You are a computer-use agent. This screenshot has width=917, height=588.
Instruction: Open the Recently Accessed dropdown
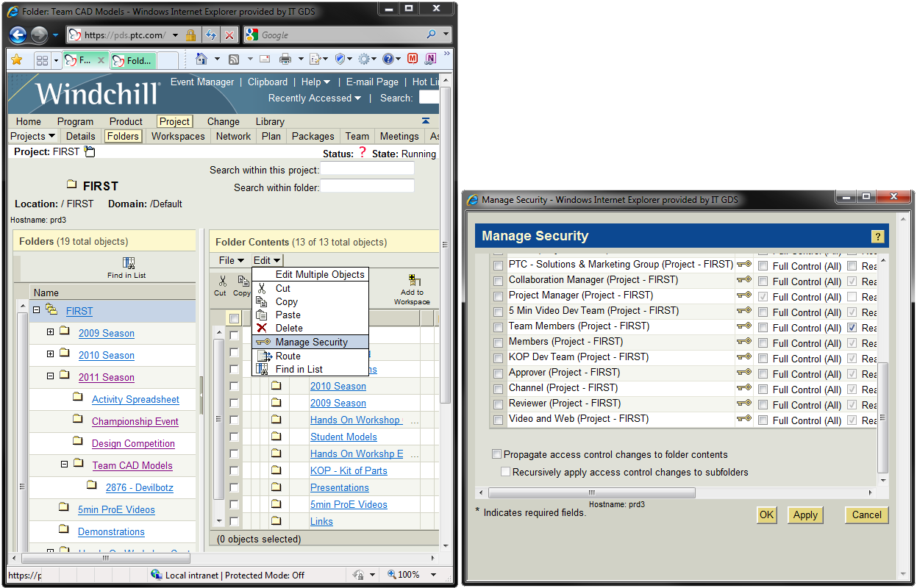(x=315, y=98)
